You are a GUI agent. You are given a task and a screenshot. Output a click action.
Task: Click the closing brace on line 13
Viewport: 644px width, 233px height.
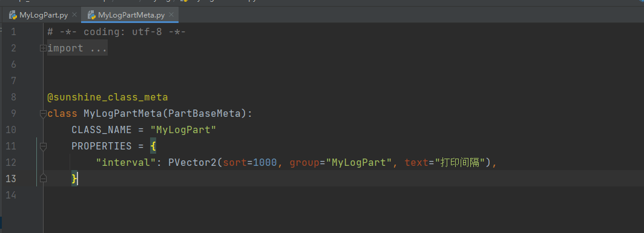point(74,179)
